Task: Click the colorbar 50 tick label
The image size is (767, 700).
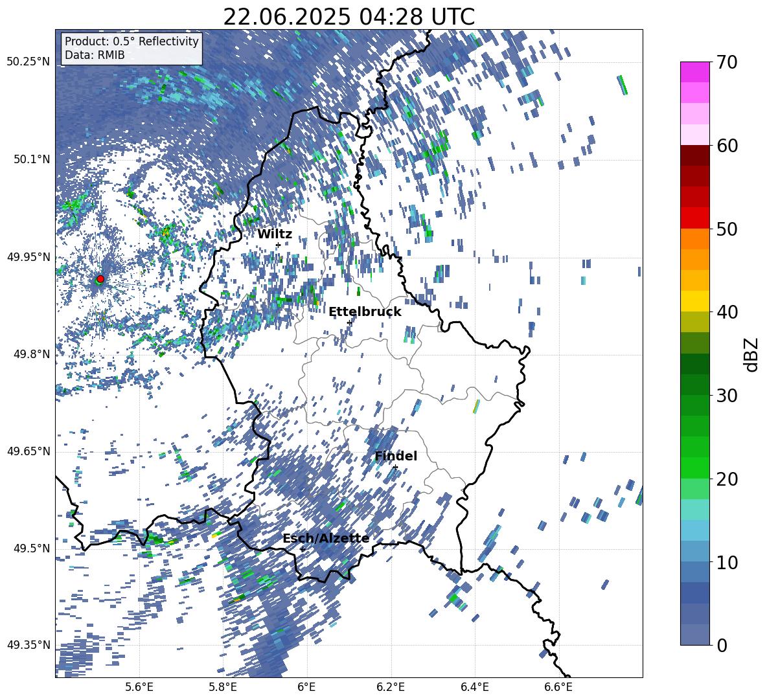Action: pyautogui.click(x=727, y=229)
